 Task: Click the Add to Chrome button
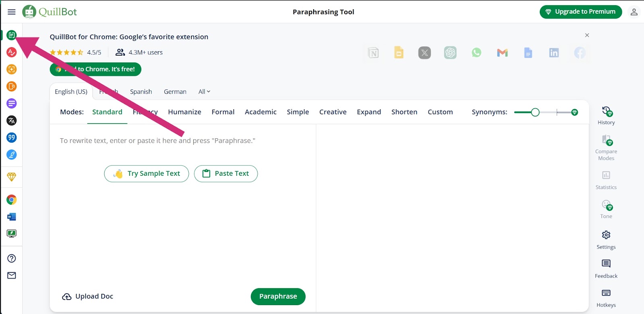tap(95, 69)
